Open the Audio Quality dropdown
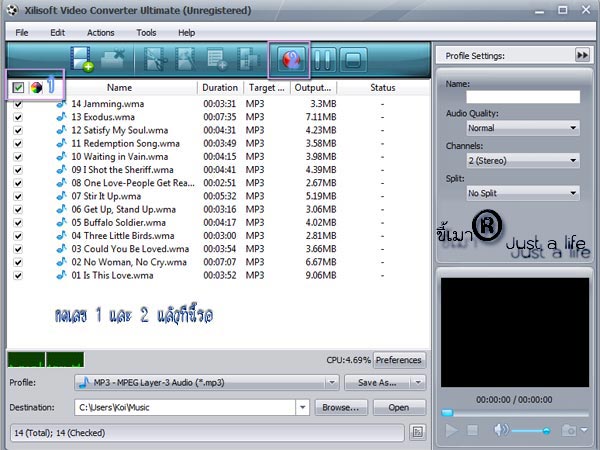The image size is (600, 450). pyautogui.click(x=523, y=128)
